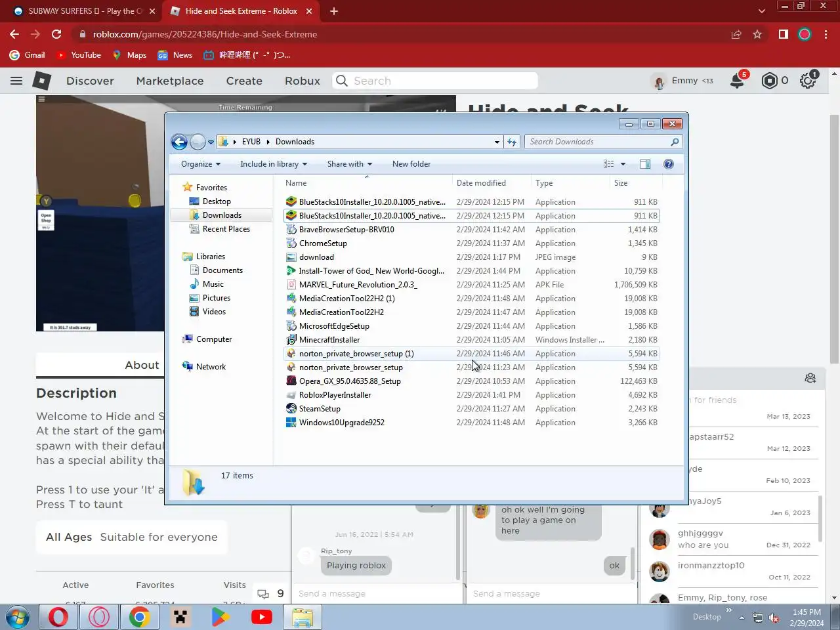Open the Roblox hamburger menu
This screenshot has height=630, width=840.
(16, 81)
